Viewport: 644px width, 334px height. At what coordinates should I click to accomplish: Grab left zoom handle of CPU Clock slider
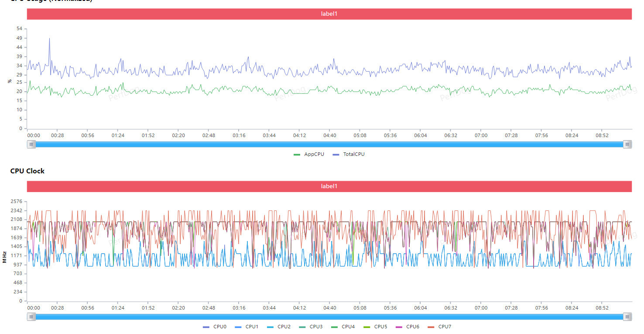point(31,317)
